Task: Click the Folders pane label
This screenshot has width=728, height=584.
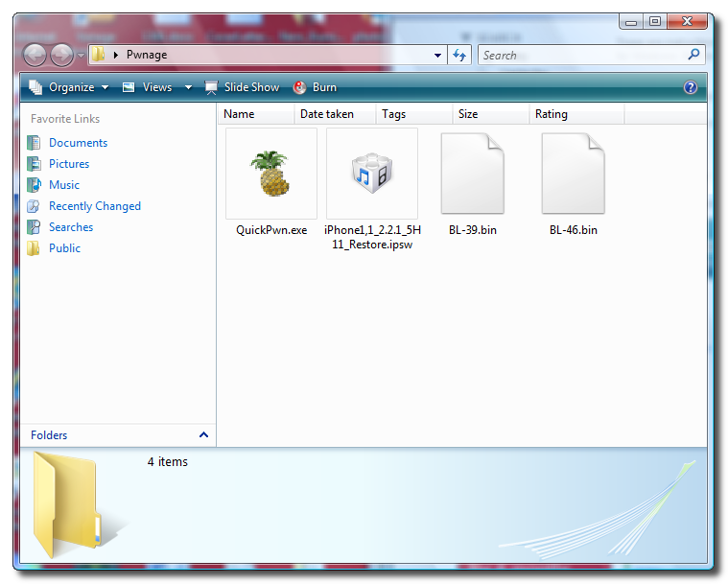Action: (x=49, y=435)
